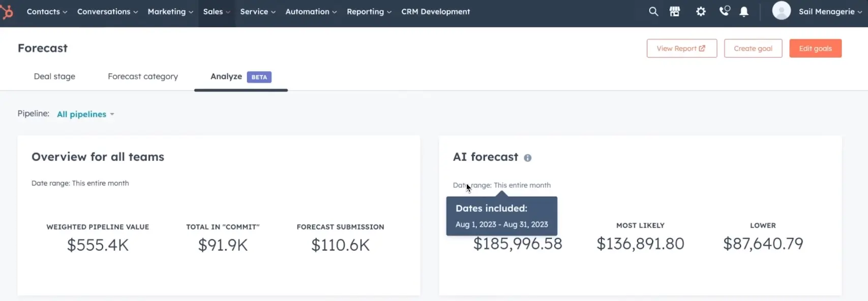Click the user avatar image

[781, 11]
